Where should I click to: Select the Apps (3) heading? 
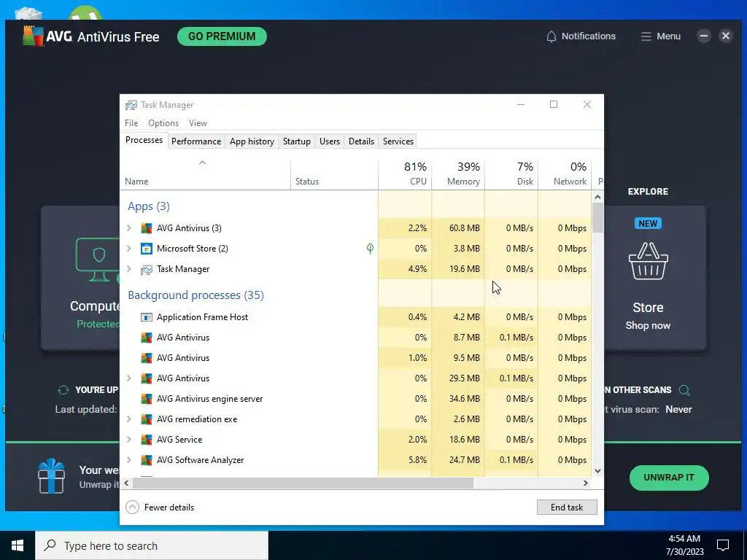pyautogui.click(x=149, y=206)
